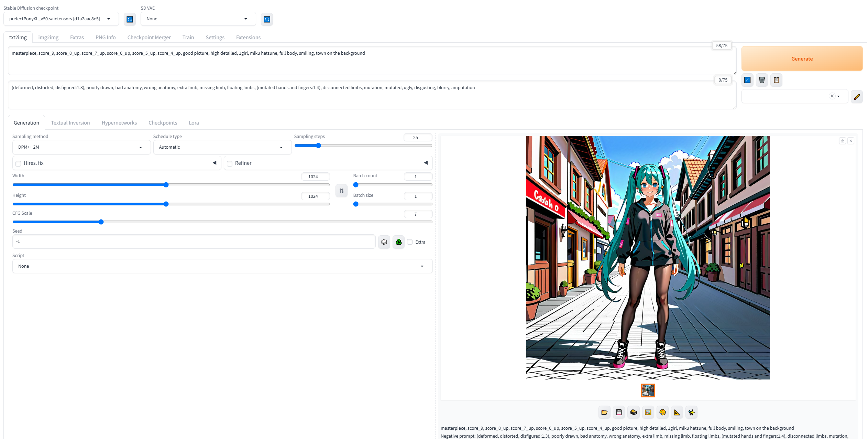Click into the positive prompt text box
This screenshot has height=439, width=868.
pyautogui.click(x=372, y=61)
